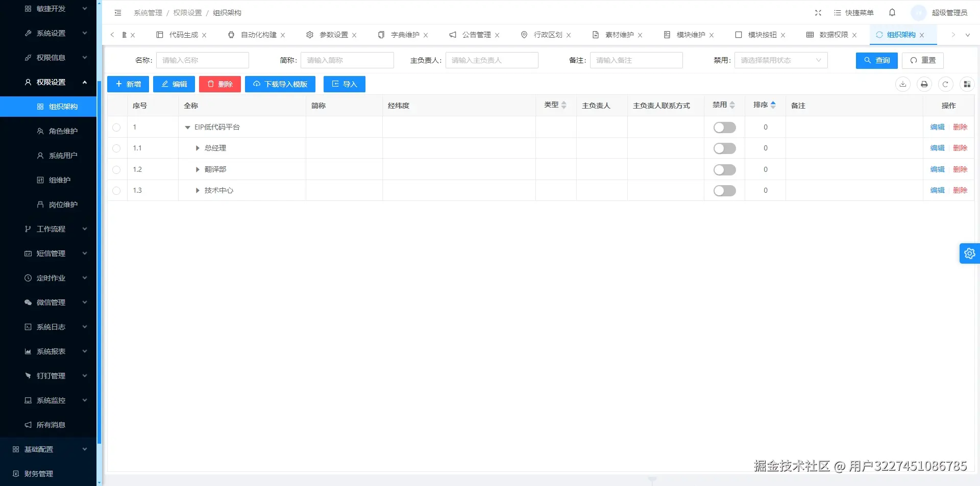Image resolution: width=980 pixels, height=486 pixels.
Task: Open 角色维护 in the sidebar
Action: [48, 131]
